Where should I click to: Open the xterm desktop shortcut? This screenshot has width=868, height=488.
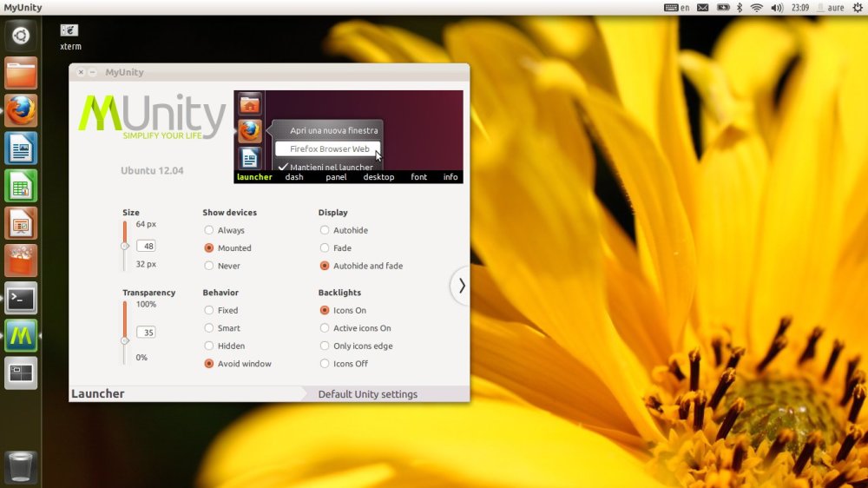click(70, 37)
